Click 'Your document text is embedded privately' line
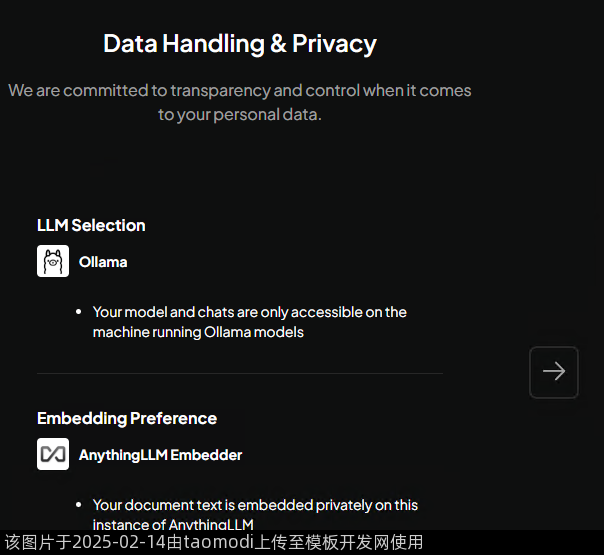Image resolution: width=604 pixels, height=555 pixels. click(255, 505)
